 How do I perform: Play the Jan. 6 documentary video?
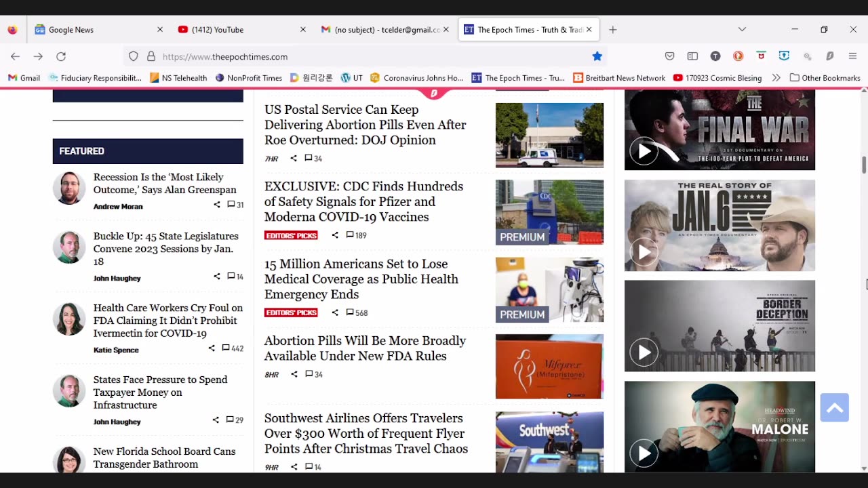pos(644,252)
